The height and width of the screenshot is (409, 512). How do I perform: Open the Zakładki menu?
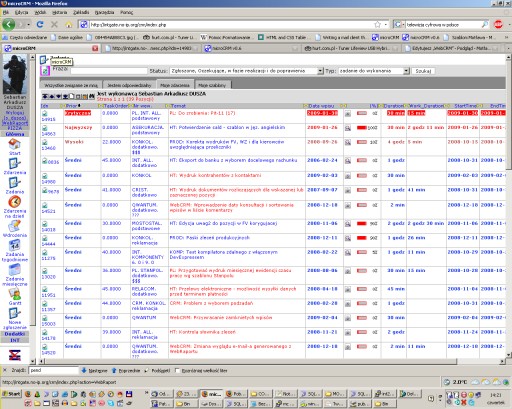tap(81, 12)
